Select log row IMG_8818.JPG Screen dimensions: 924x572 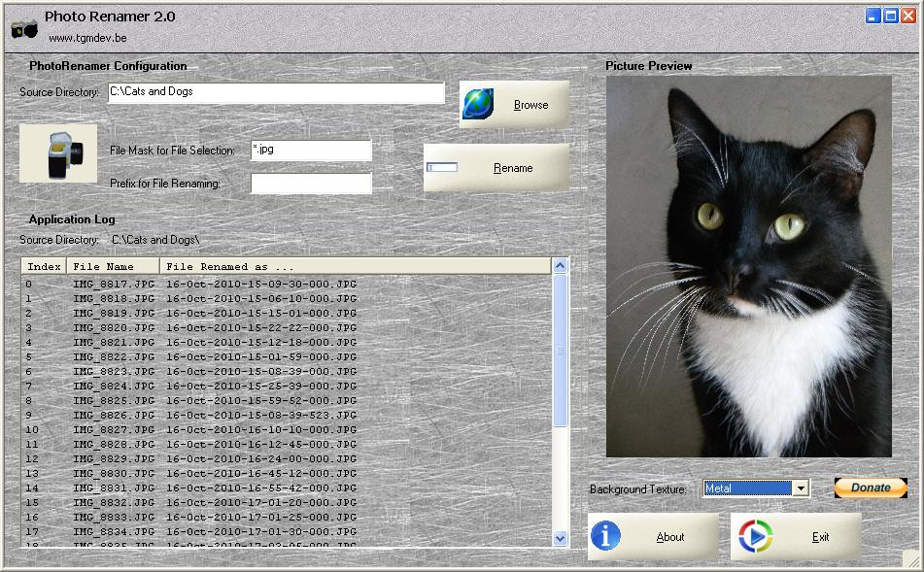[287, 299]
